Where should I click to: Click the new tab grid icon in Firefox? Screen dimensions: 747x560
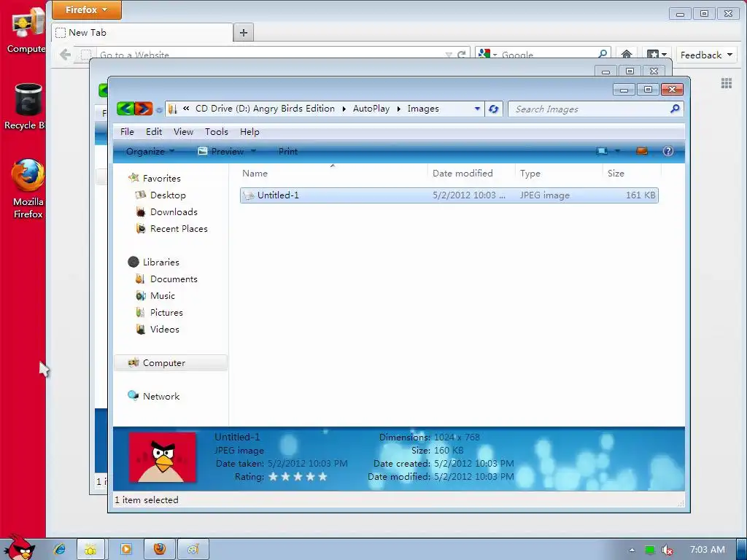pos(727,83)
